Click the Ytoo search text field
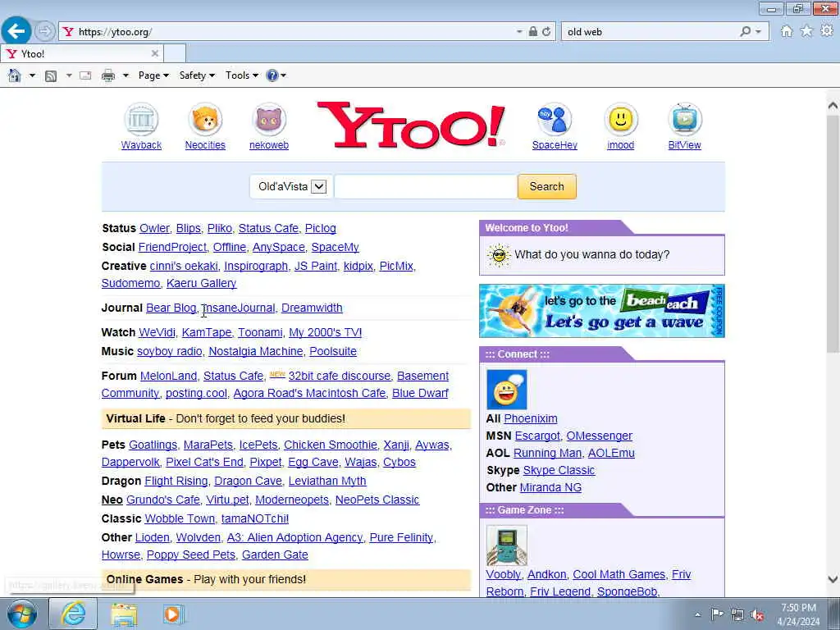The height and width of the screenshot is (630, 840). 426,186
